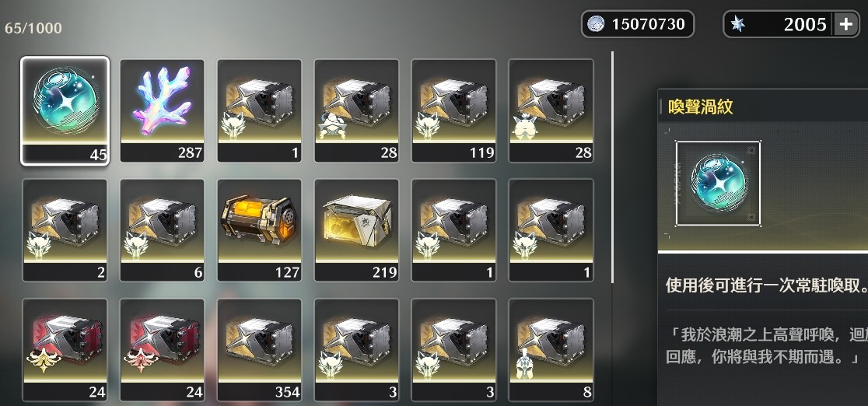Click the 65/1000 inventory capacity counter

click(x=33, y=28)
